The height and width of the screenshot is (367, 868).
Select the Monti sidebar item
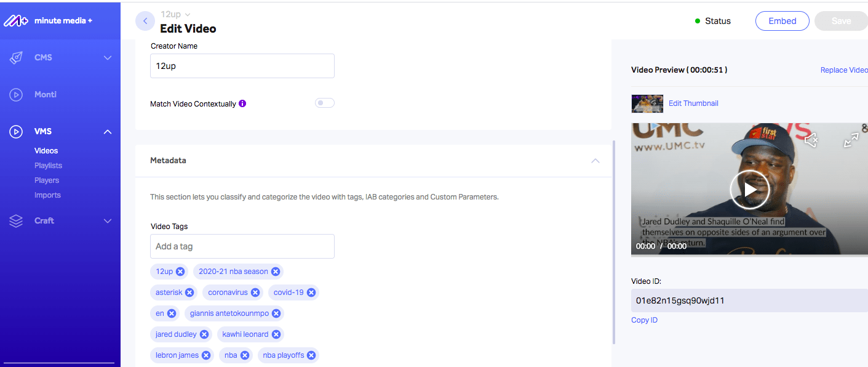tap(46, 95)
